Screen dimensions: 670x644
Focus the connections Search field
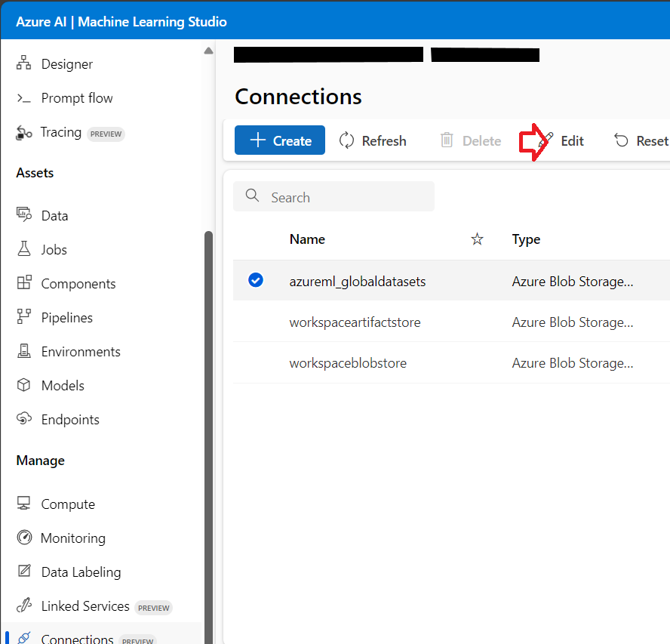333,196
